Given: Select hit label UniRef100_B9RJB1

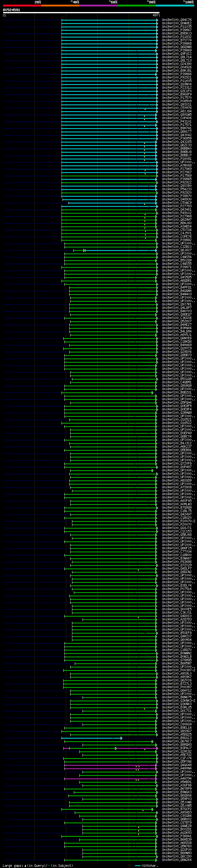Looking at the screenshot, I should tap(177, 71).
